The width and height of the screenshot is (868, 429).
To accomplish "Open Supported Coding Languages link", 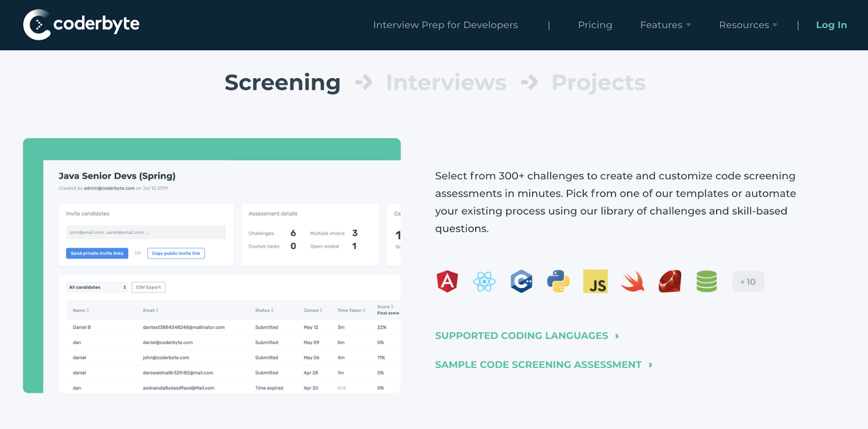I will [x=527, y=336].
